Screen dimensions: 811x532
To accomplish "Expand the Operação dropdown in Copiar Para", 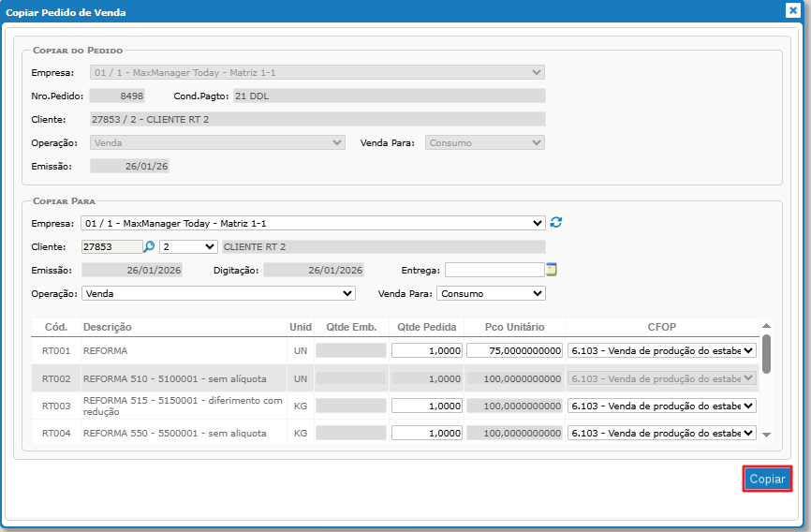I will tap(218, 293).
